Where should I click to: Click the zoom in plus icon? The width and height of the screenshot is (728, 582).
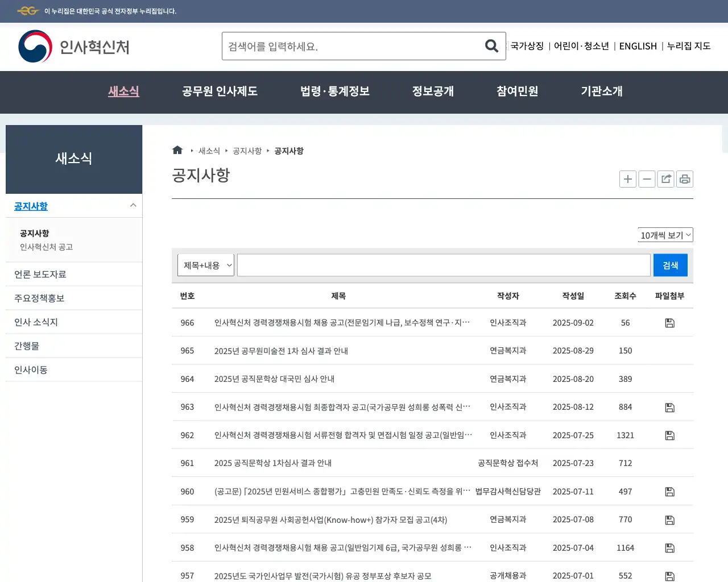[628, 179]
